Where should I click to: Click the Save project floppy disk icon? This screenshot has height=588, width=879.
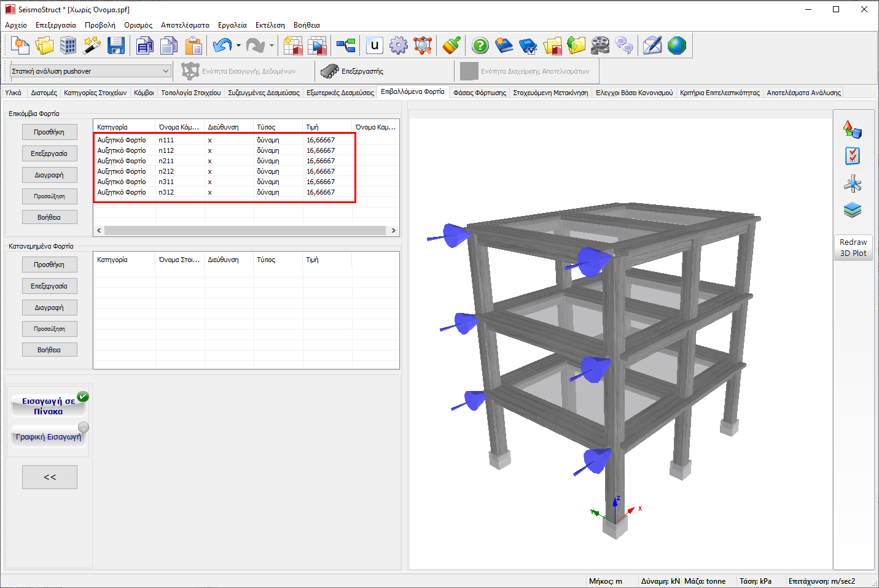116,45
